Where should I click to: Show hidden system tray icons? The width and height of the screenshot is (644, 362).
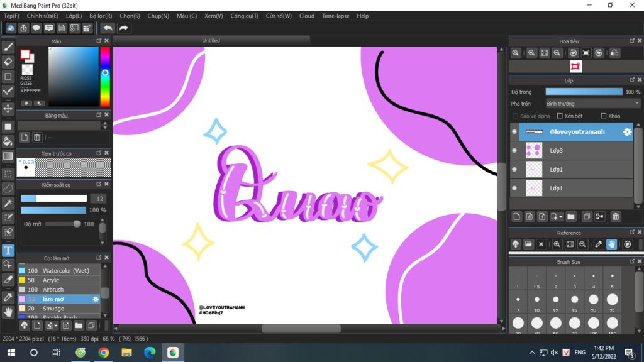[532, 353]
